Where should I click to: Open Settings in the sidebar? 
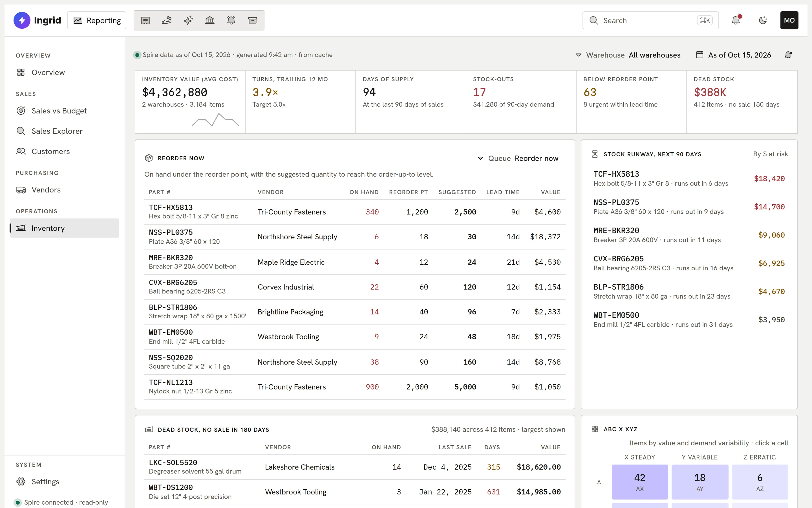tap(64, 481)
